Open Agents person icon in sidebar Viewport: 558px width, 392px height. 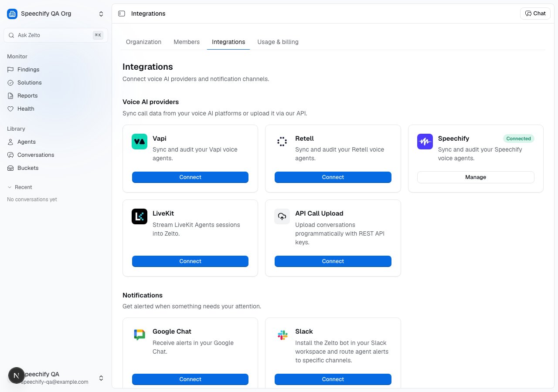pos(10,142)
